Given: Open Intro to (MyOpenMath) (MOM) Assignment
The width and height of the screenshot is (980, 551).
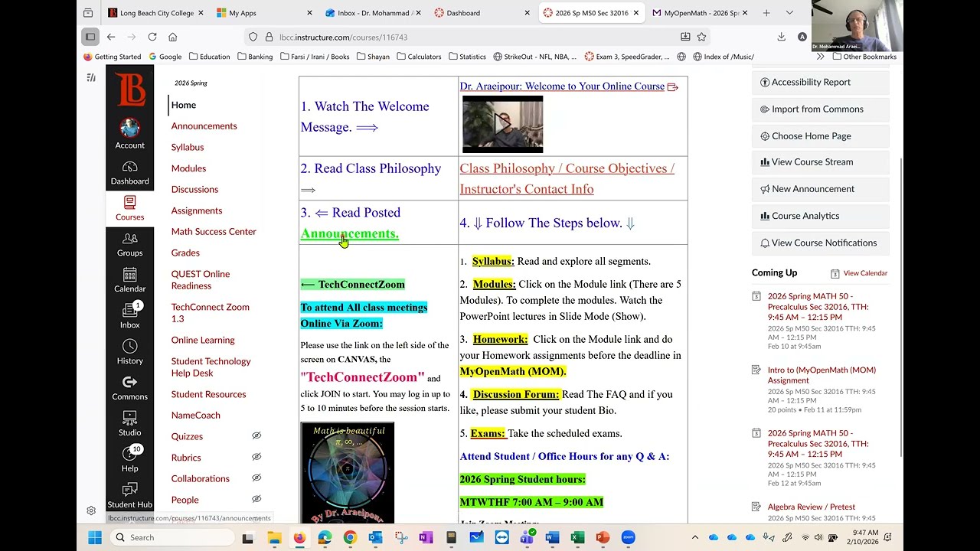Looking at the screenshot, I should (x=822, y=375).
